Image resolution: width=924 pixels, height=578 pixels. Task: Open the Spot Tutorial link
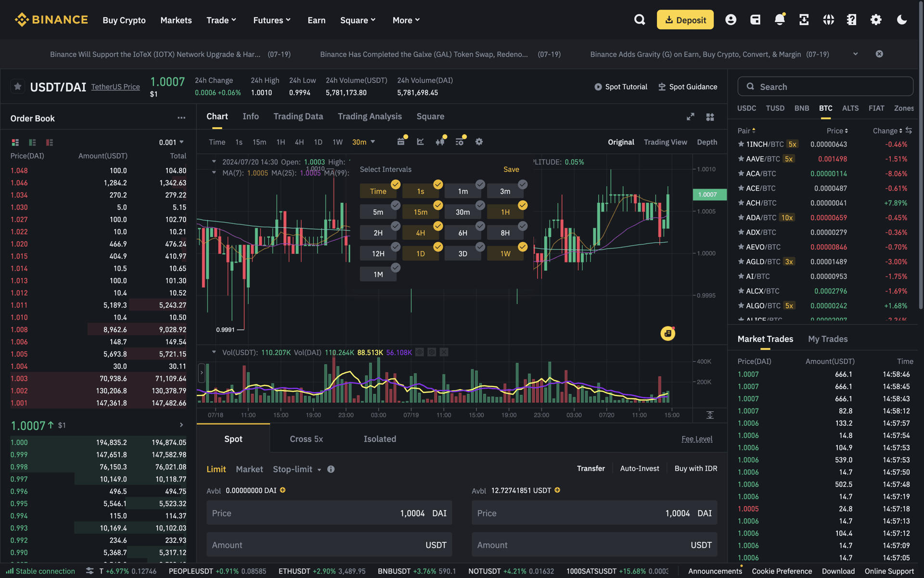[620, 87]
